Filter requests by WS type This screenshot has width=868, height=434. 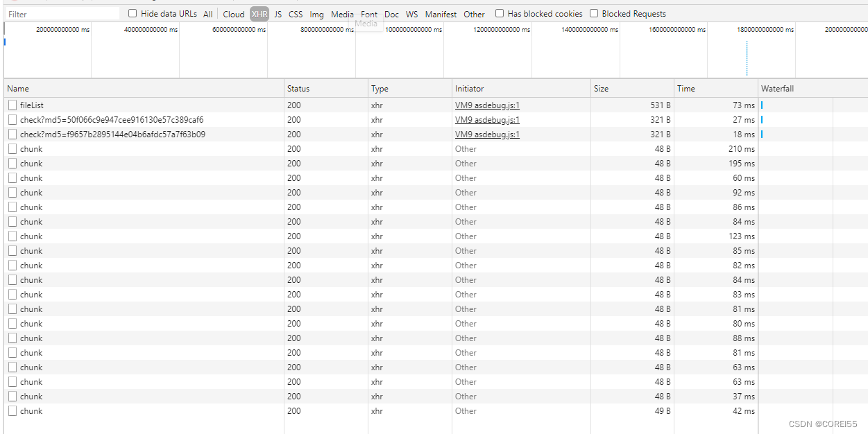pyautogui.click(x=412, y=14)
